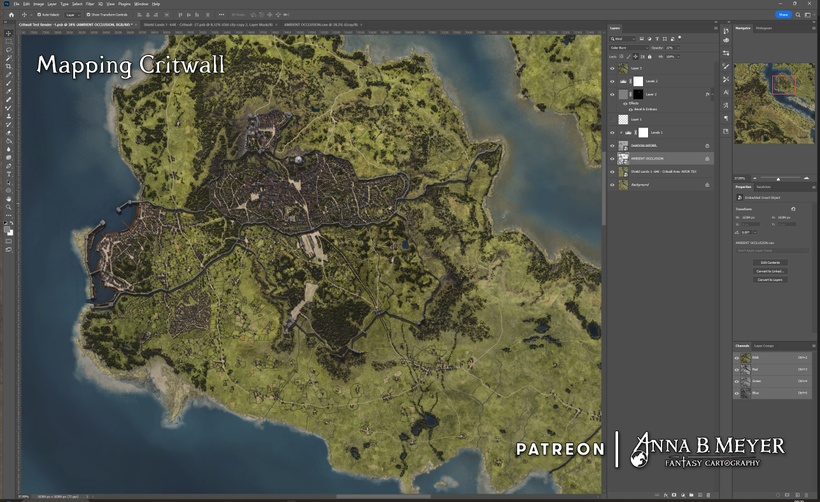Open the three-dots more options in options bar
This screenshot has height=502, width=820.
[x=221, y=15]
